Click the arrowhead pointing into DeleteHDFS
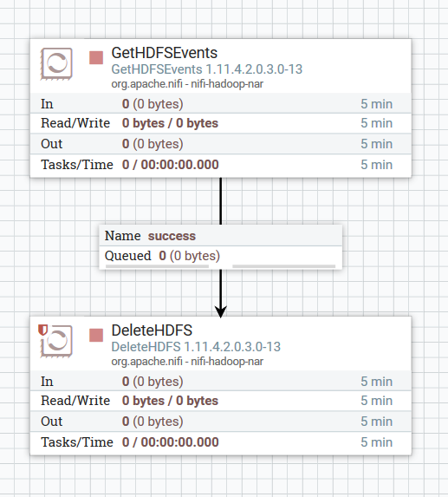The height and width of the screenshot is (497, 448). click(221, 311)
